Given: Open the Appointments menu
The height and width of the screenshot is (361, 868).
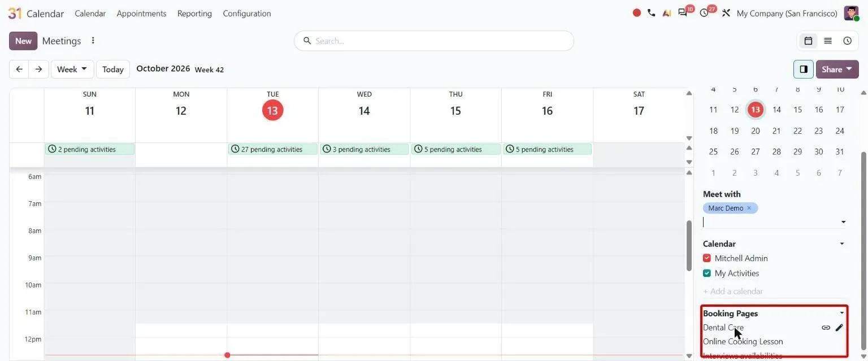Looking at the screenshot, I should coord(141,13).
